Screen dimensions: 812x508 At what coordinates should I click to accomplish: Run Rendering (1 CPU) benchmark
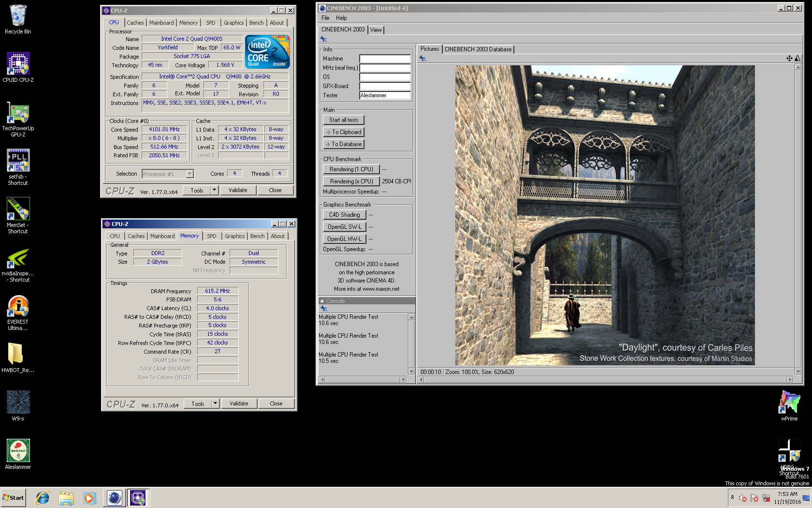[x=351, y=169]
